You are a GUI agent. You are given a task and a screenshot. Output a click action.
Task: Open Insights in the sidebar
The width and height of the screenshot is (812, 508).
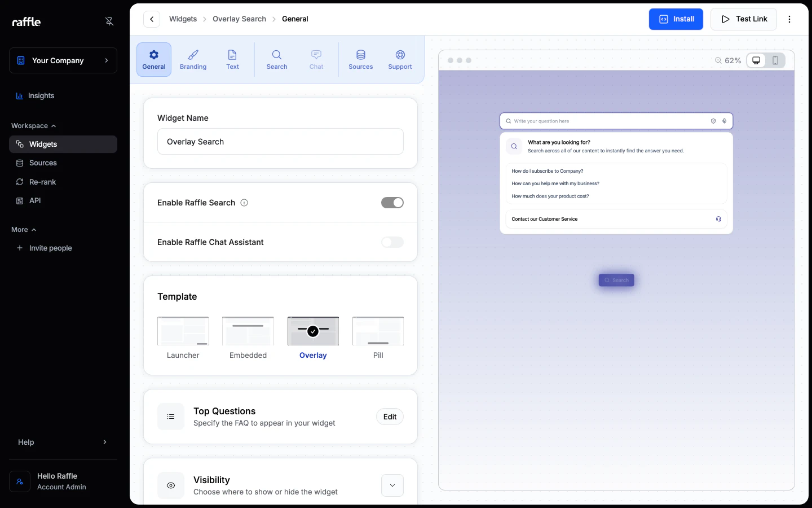63,96
